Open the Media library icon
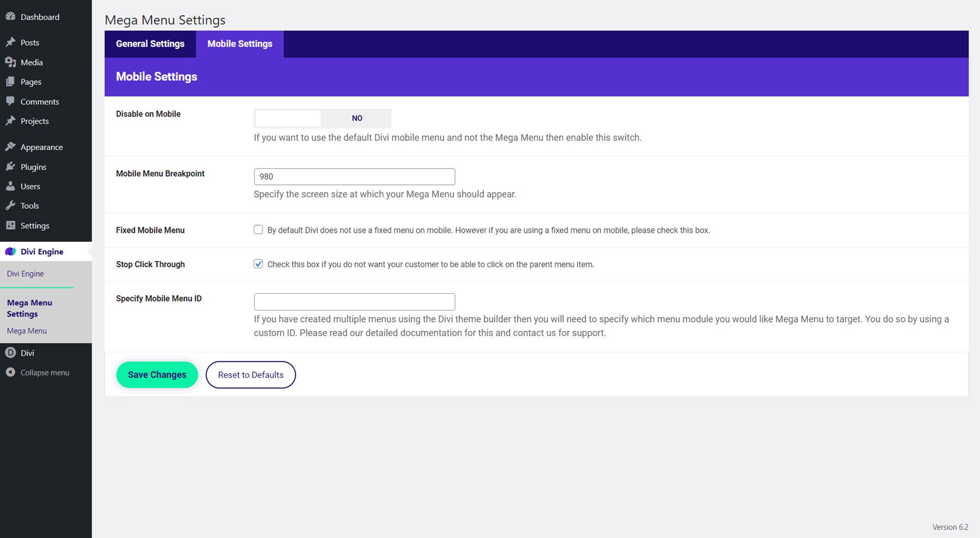The image size is (980, 538). tap(10, 62)
